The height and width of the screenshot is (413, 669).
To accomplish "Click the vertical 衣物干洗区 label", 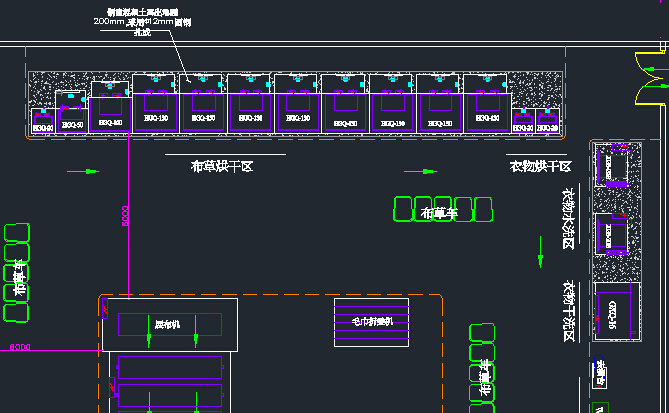I will pyautogui.click(x=567, y=311).
